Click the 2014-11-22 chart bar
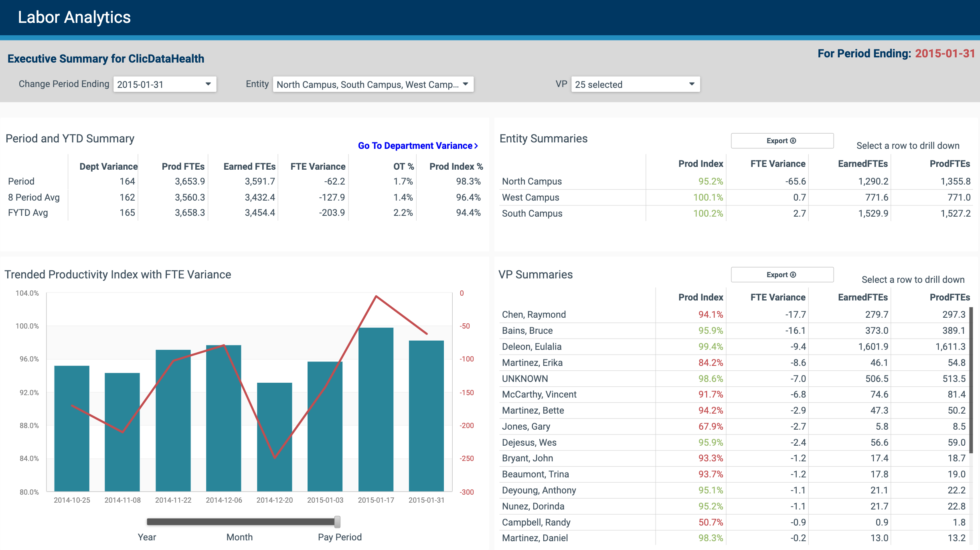This screenshot has width=980, height=550. (x=173, y=420)
